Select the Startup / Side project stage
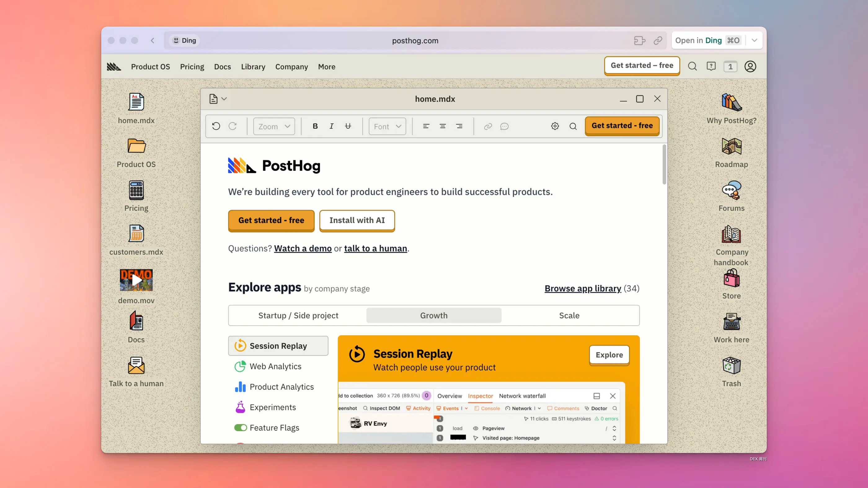The width and height of the screenshot is (868, 488). coord(298,315)
